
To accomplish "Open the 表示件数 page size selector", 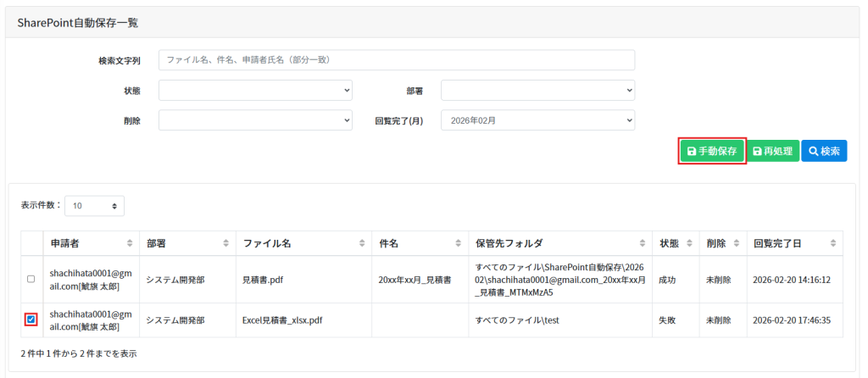I will click(94, 205).
